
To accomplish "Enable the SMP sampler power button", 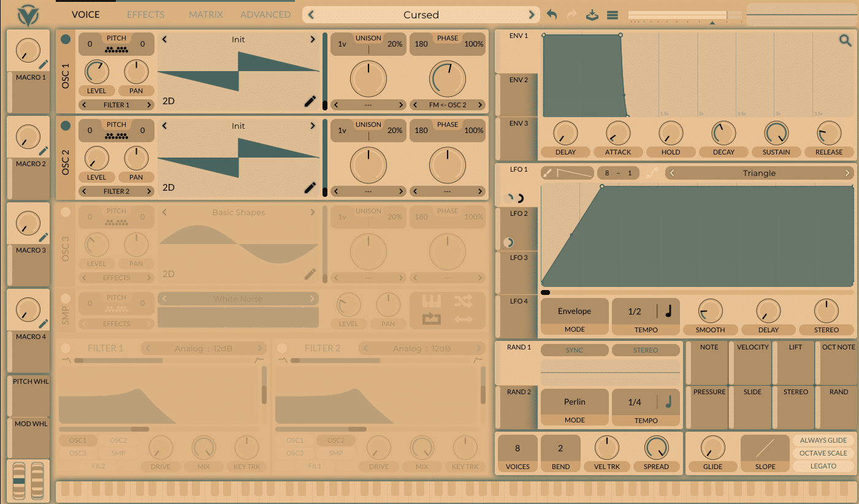I will click(x=66, y=299).
